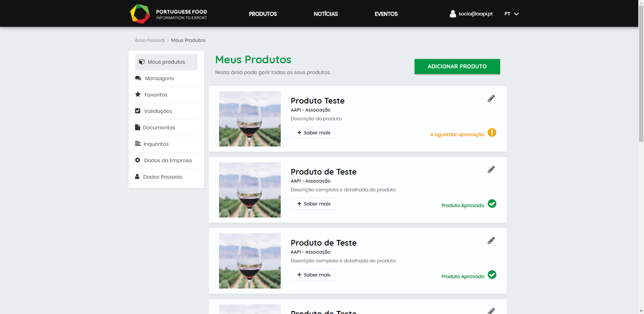
Task: Click green check icon of second product
Action: 492,204
